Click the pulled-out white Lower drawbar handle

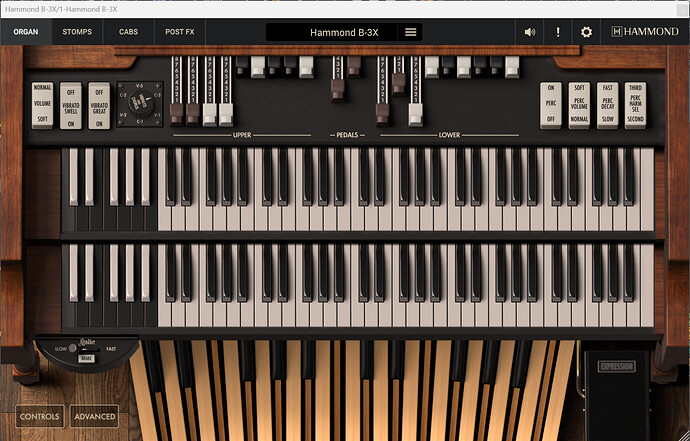click(x=415, y=114)
